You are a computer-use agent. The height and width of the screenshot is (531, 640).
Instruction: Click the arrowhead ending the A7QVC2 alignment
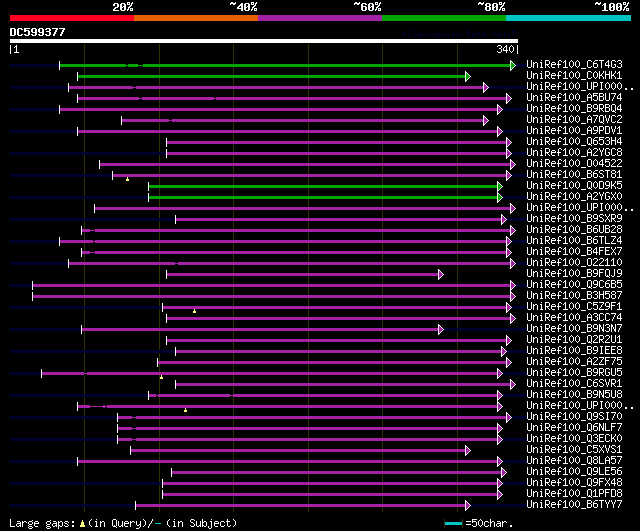click(486, 120)
